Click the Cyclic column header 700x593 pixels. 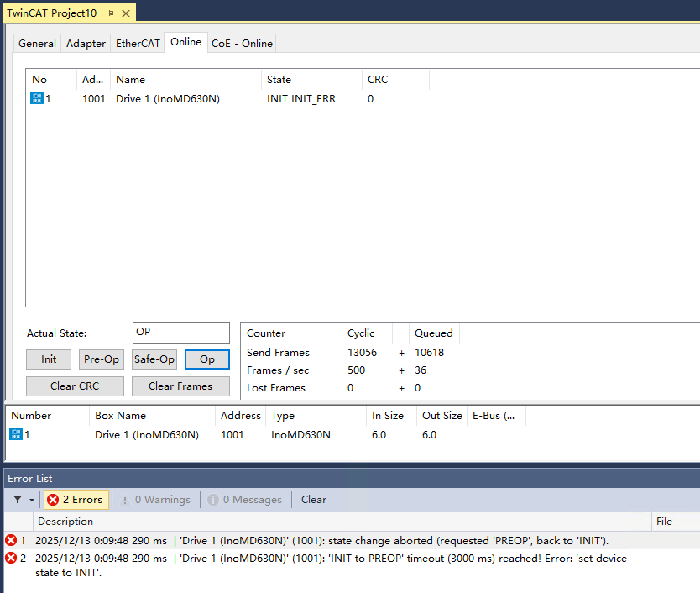(368, 333)
